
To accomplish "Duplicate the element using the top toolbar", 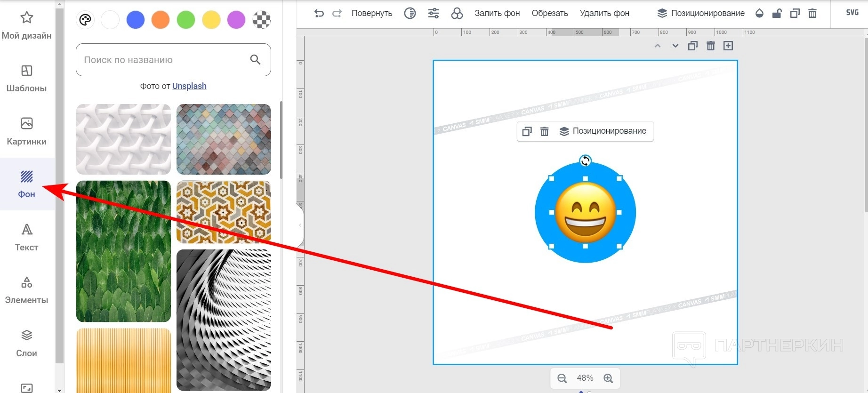I will coord(795,13).
